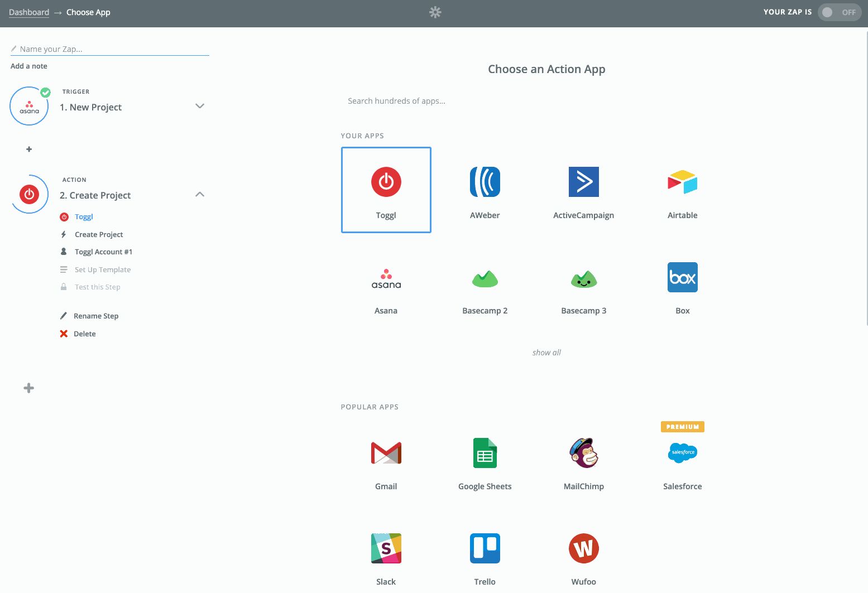
Task: Add a step between trigger and action
Action: (29, 150)
